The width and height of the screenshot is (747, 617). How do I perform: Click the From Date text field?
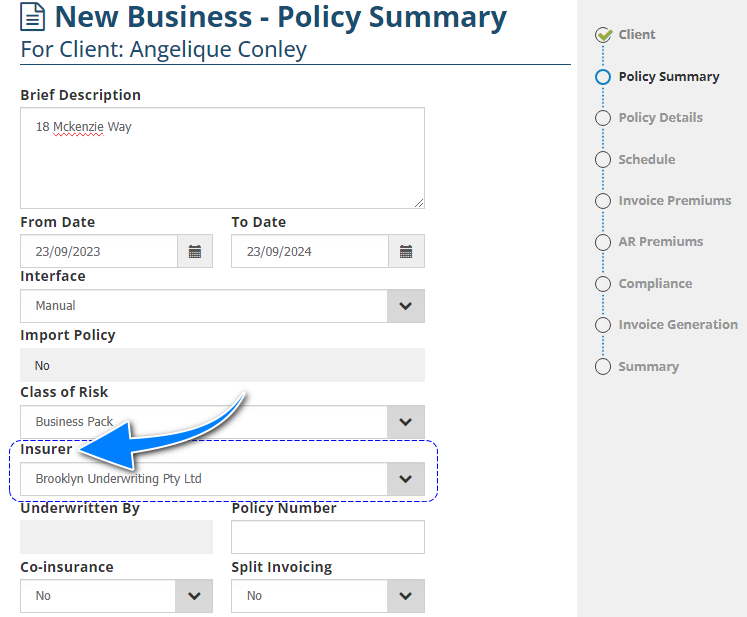coord(99,251)
